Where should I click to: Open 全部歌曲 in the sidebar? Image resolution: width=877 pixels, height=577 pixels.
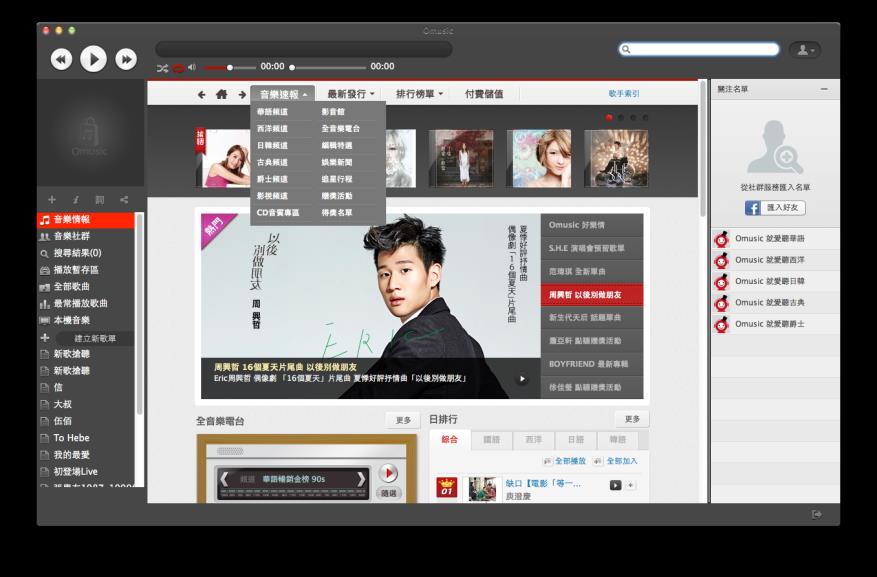click(86, 287)
